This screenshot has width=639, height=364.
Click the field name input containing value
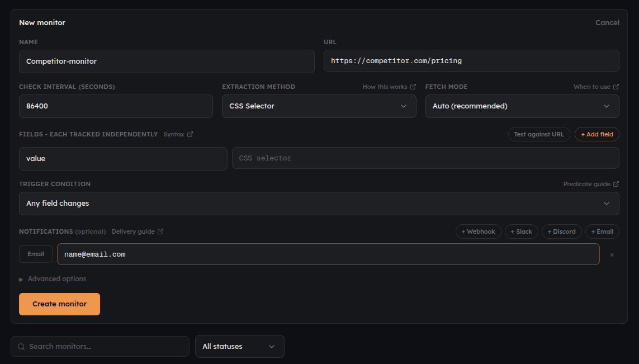tap(123, 159)
